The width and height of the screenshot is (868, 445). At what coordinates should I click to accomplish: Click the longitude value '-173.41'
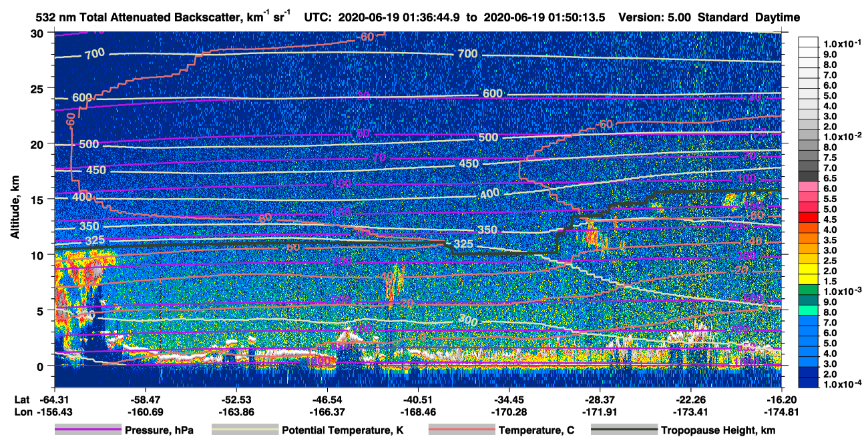coord(691,412)
